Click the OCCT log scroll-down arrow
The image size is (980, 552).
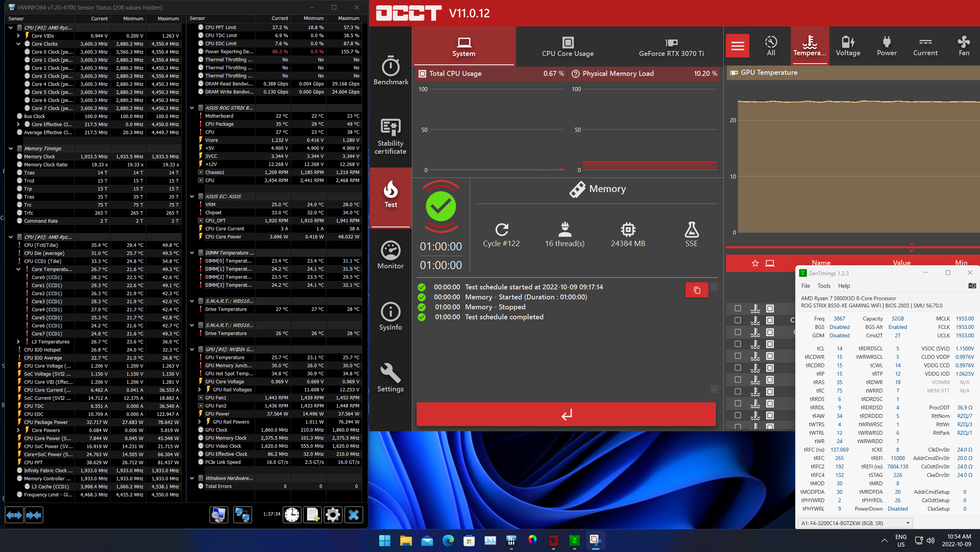click(714, 389)
